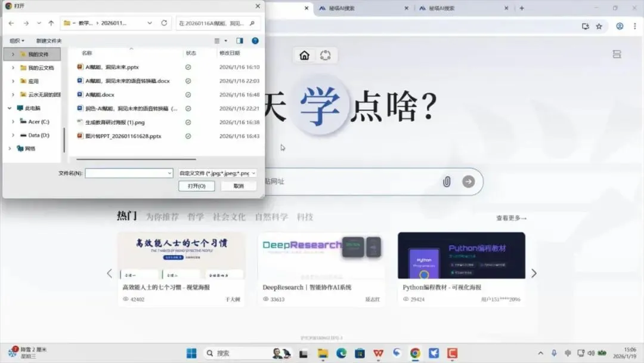Viewport: 644px width, 363px height.
Task: Switch to the 哲学 tab
Action: 196,217
